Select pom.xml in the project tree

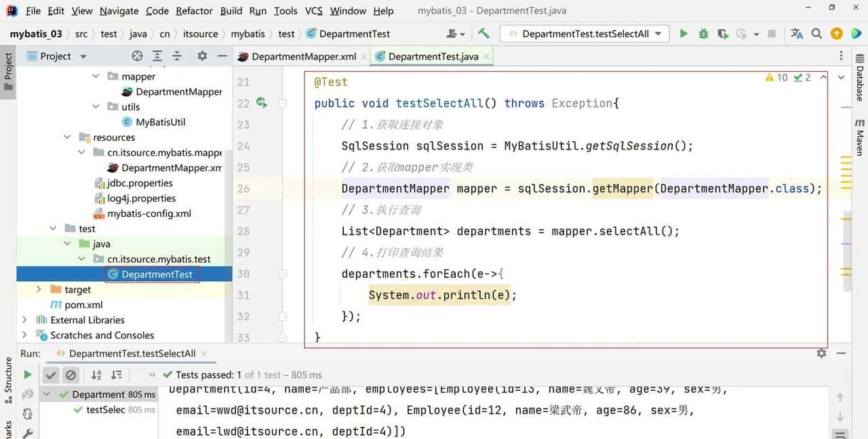pos(83,305)
